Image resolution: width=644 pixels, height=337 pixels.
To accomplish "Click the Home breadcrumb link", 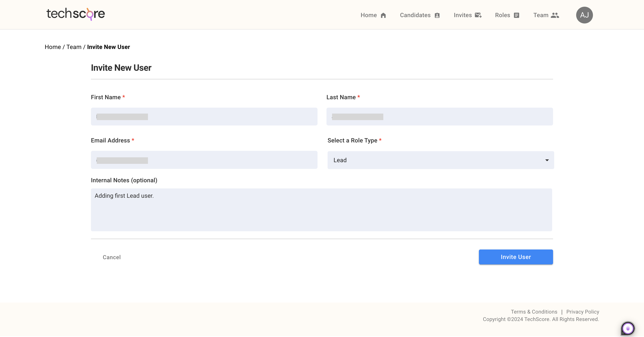I will coord(53,47).
